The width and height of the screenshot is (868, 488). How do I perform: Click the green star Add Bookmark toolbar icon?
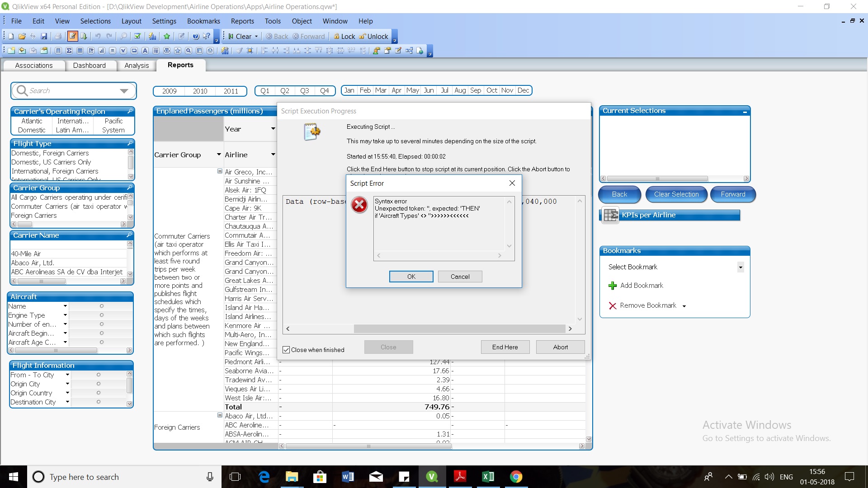(167, 37)
